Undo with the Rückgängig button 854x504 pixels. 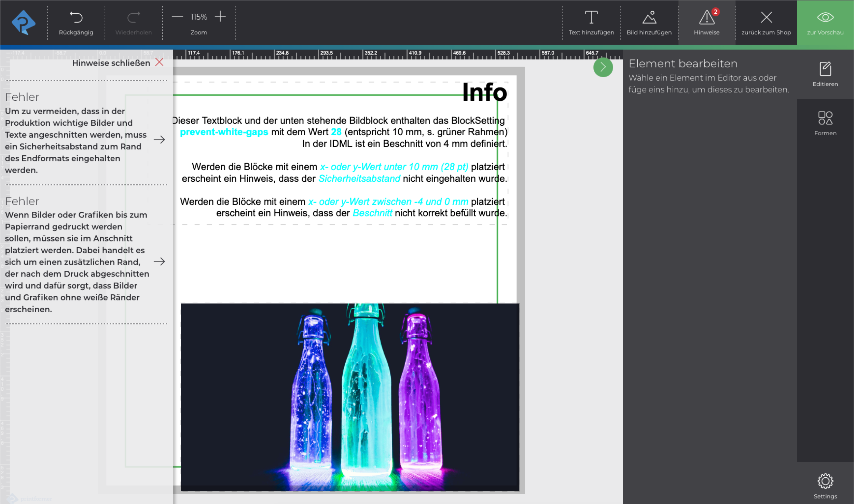coord(76,23)
